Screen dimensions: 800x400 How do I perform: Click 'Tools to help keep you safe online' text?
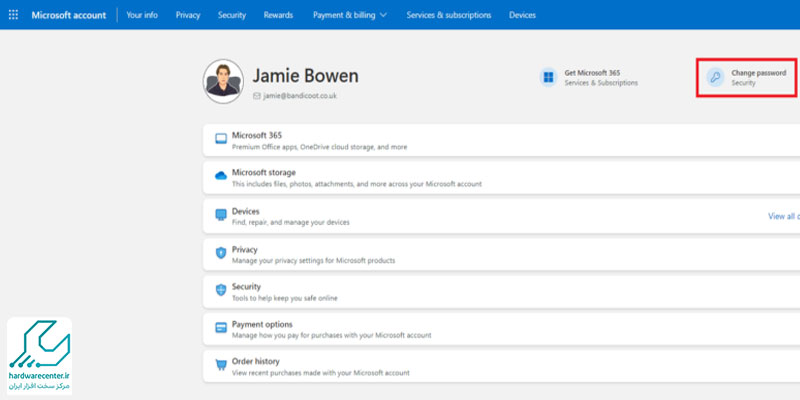click(x=285, y=298)
